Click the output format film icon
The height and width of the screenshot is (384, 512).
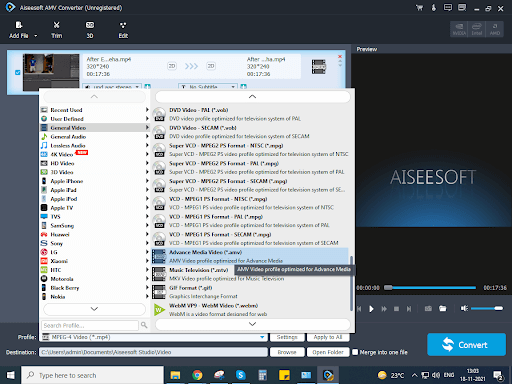[319, 67]
